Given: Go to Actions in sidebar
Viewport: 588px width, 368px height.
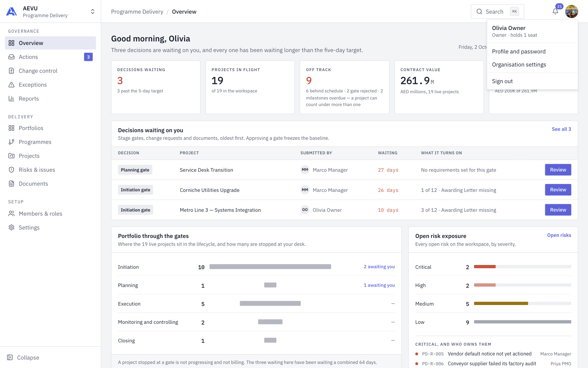Looking at the screenshot, I should pos(50,57).
